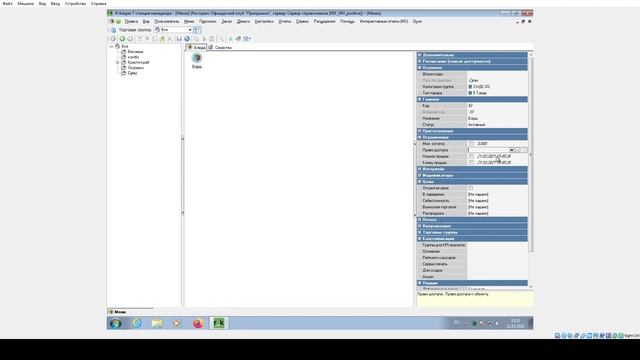Launch Firefox from the taskbar
This screenshot has height=360, width=640.
(198, 323)
